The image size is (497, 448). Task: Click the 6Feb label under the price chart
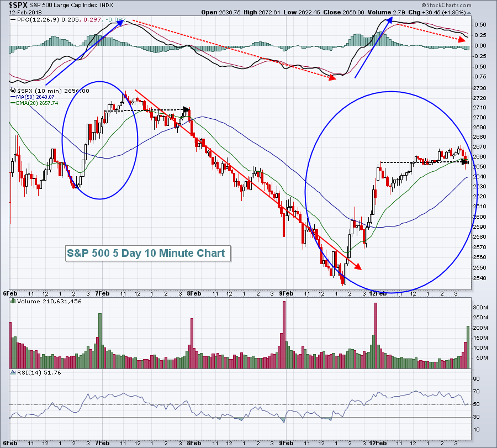[x=10, y=293]
